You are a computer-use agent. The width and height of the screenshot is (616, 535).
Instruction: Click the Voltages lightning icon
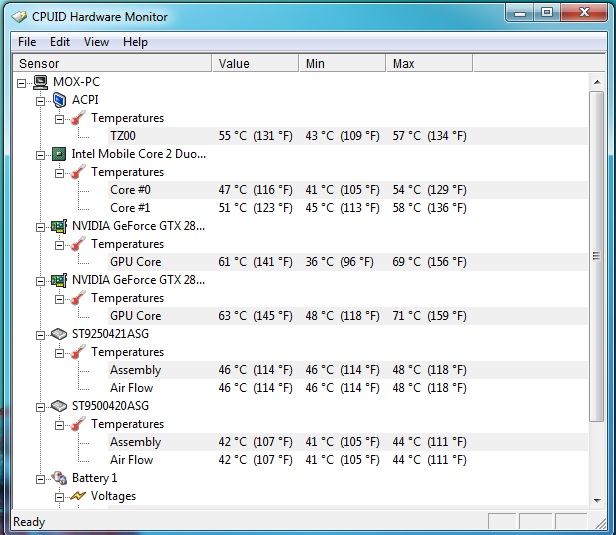pyautogui.click(x=78, y=496)
